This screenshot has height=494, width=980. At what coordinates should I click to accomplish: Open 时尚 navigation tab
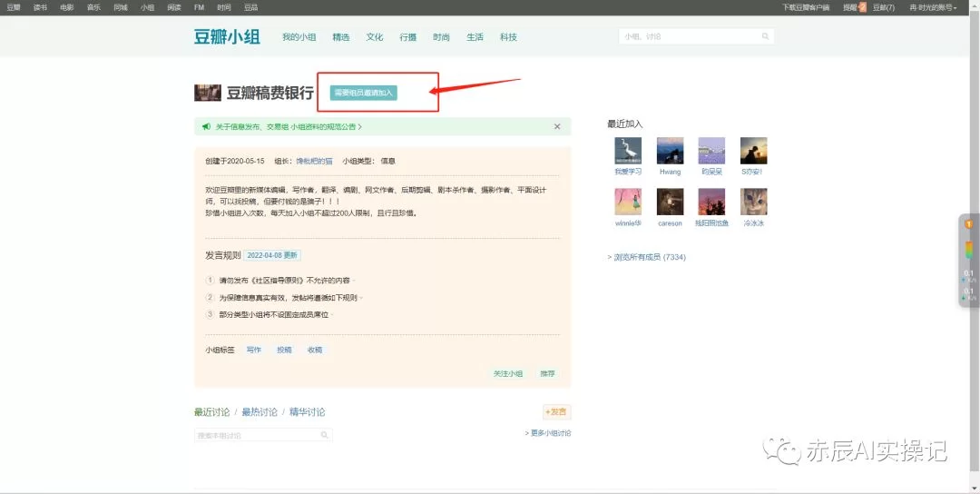pyautogui.click(x=441, y=37)
